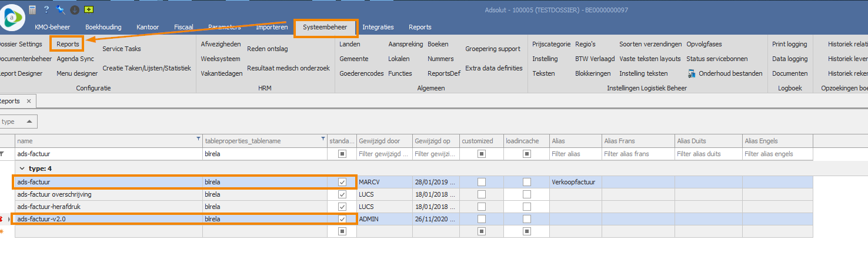
Task: Click the green screen plus icon
Action: coord(88,9)
